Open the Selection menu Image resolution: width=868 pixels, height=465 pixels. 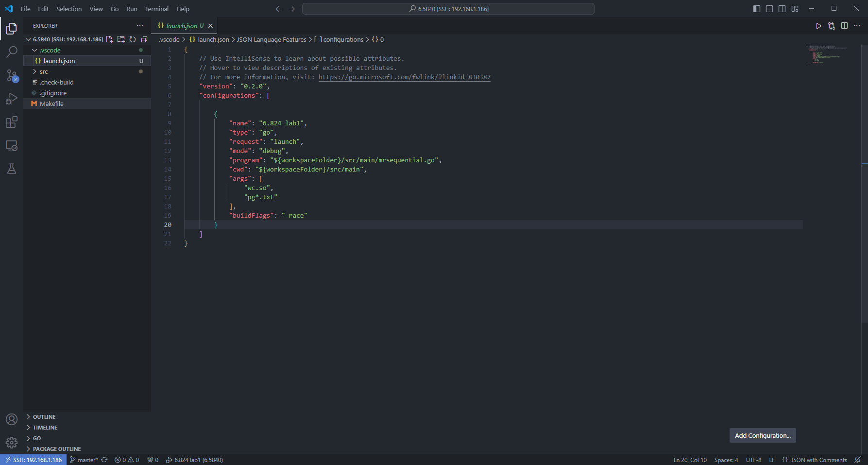tap(69, 9)
